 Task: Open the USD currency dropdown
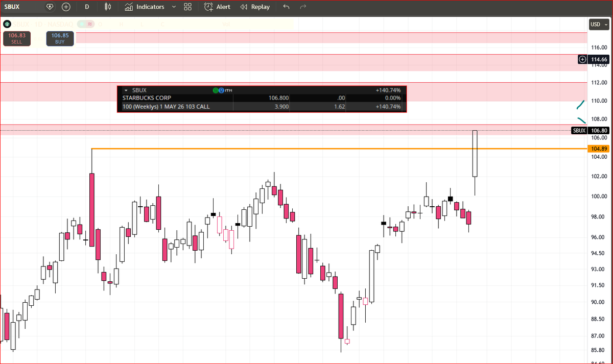pyautogui.click(x=599, y=24)
